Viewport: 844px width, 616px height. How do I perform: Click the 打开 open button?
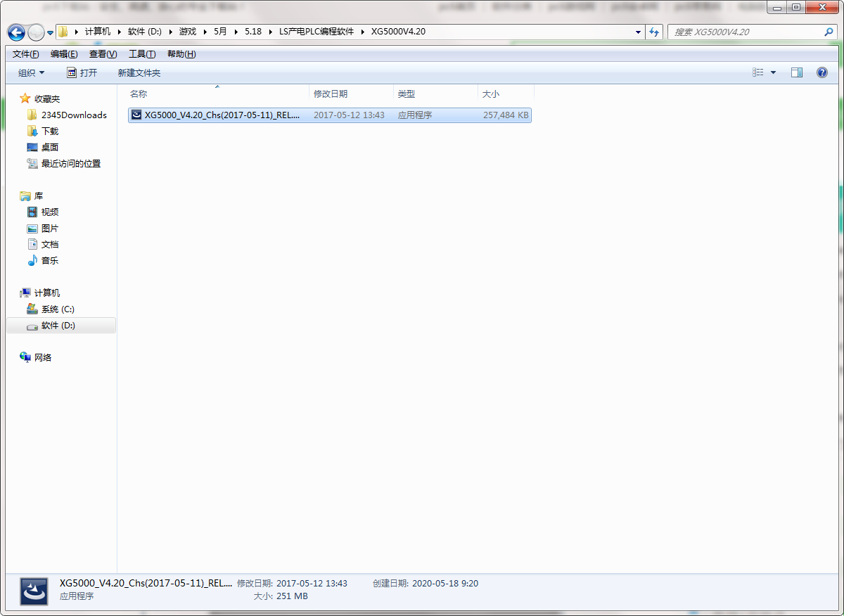(x=82, y=73)
